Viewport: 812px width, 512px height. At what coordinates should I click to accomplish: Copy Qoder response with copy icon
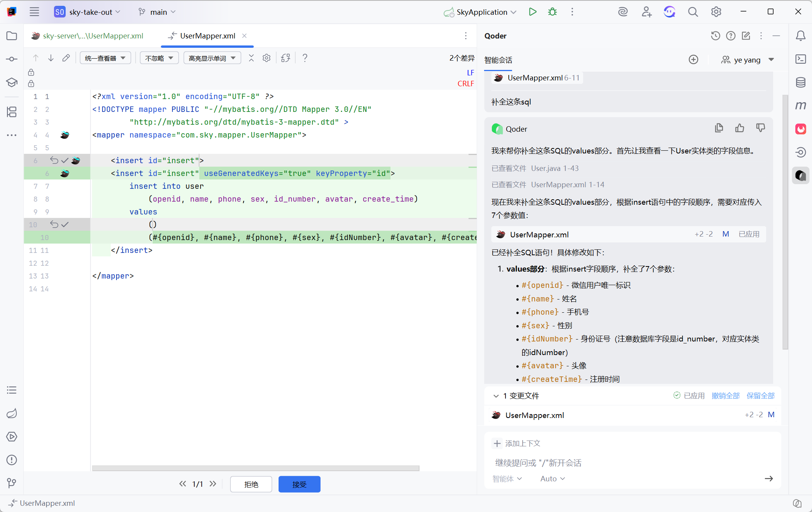coord(719,128)
